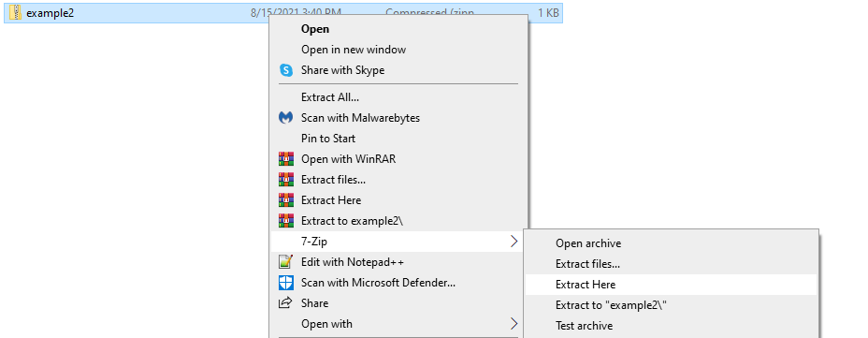Expand the 7-Zip submenu arrow

pos(514,241)
